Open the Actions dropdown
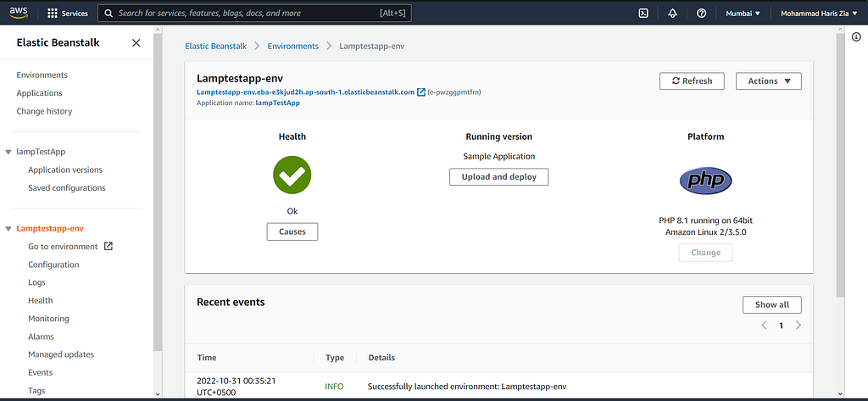 tap(768, 81)
